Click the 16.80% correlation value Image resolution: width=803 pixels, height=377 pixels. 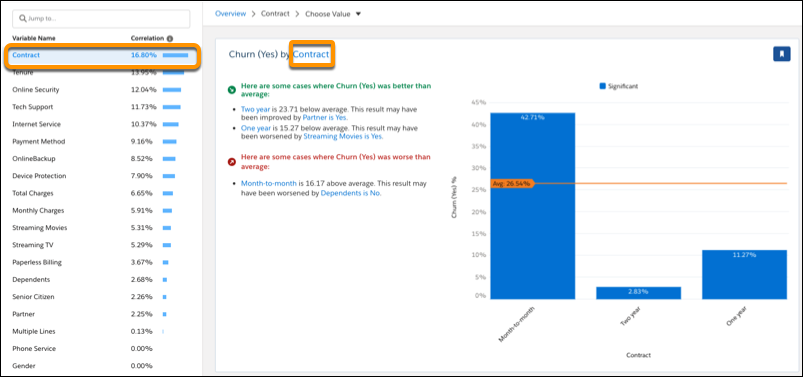click(144, 55)
